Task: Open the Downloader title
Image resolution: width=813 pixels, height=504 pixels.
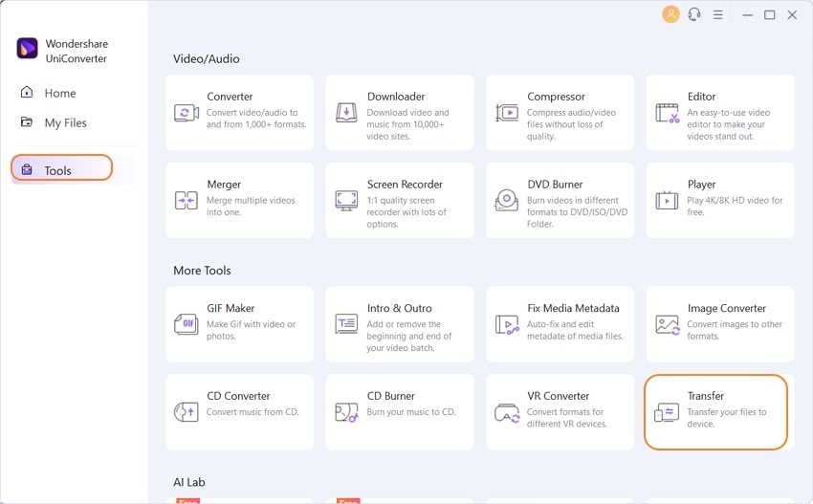Action: (396, 97)
